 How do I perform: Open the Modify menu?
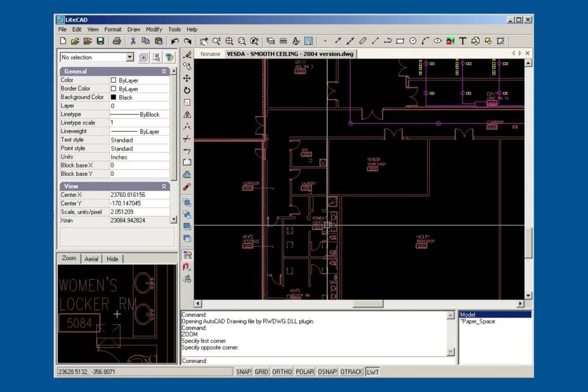coord(154,29)
